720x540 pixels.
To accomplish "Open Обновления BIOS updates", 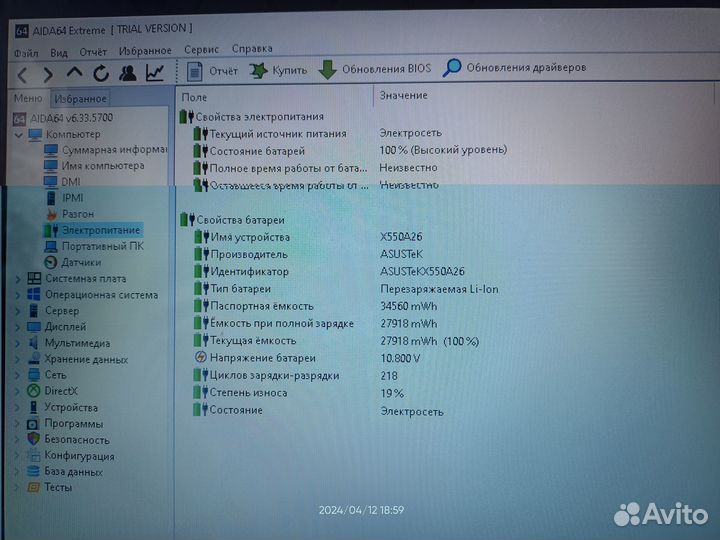I will pyautogui.click(x=375, y=69).
